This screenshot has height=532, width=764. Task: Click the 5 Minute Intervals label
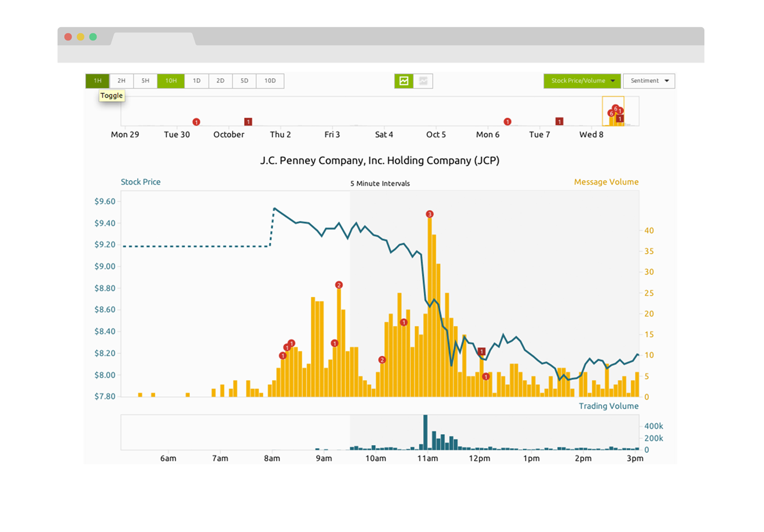(x=380, y=184)
